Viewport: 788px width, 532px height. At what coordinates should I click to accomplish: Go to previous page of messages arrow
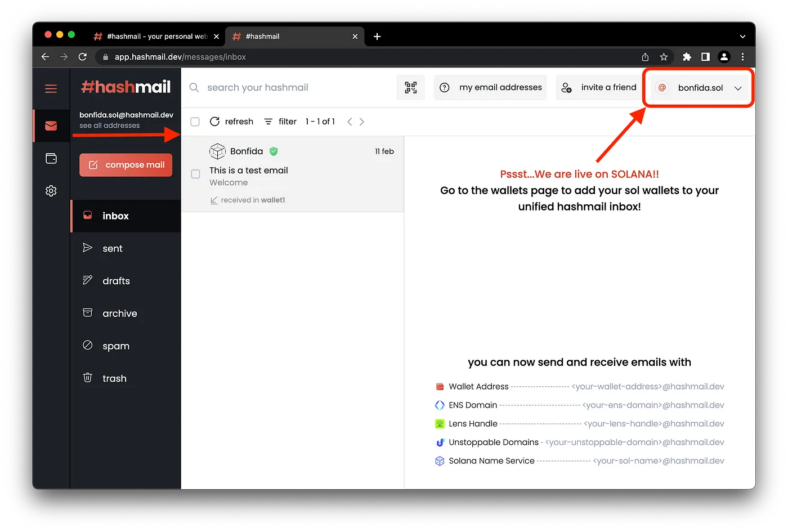click(350, 122)
